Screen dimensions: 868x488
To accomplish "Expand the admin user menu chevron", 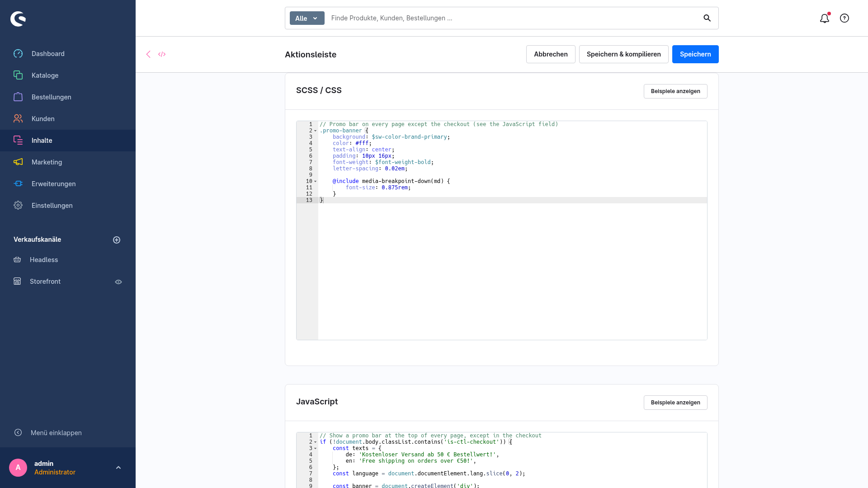I will pyautogui.click(x=118, y=468).
